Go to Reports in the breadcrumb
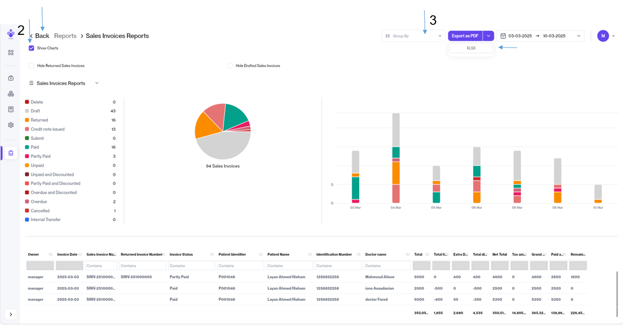This screenshot has width=644, height=333. coord(65,36)
